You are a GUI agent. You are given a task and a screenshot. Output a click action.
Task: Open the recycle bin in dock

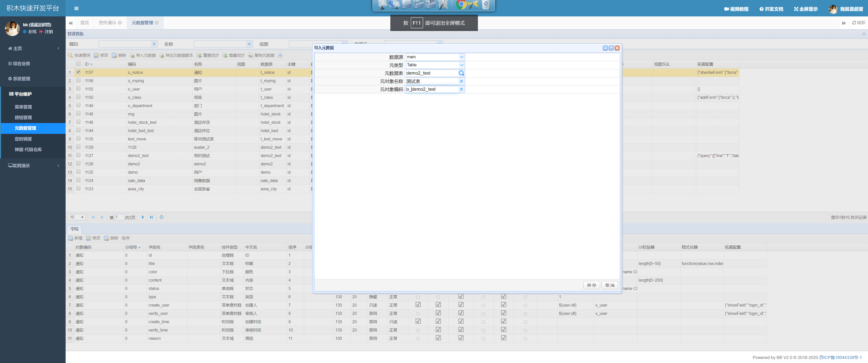[x=485, y=4]
